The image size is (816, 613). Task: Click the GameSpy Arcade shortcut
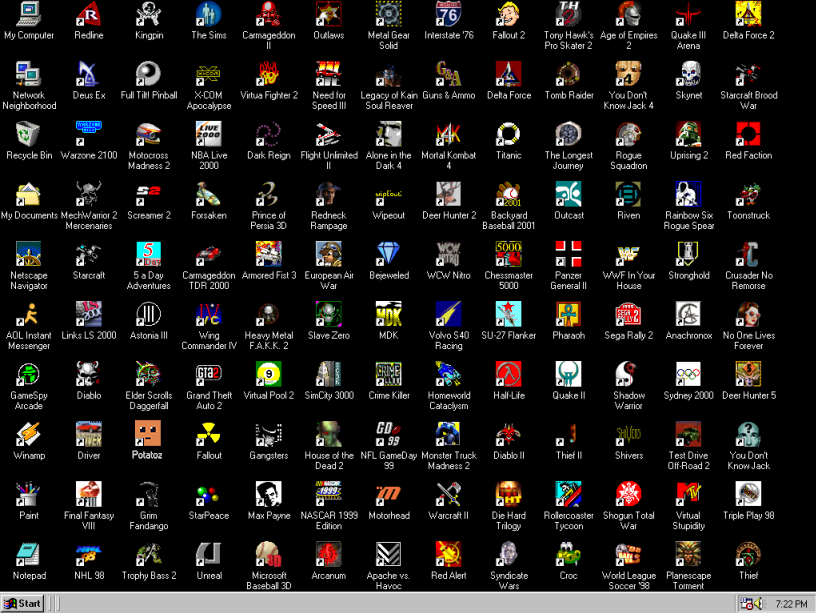pyautogui.click(x=29, y=374)
